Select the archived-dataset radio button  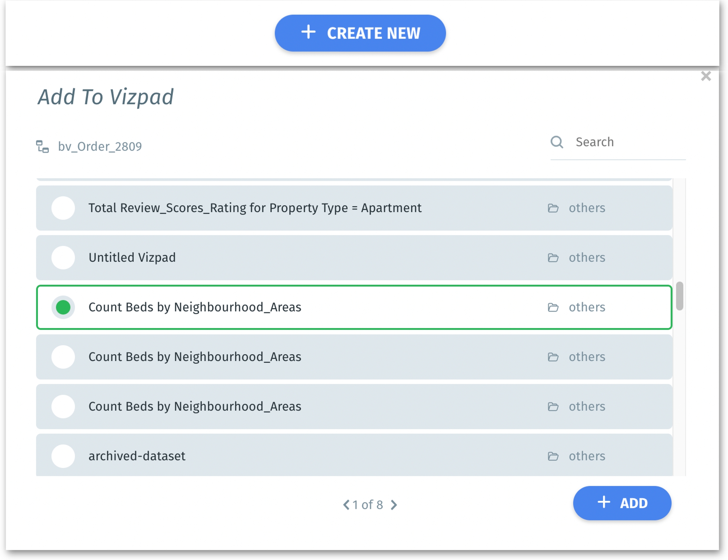point(63,456)
